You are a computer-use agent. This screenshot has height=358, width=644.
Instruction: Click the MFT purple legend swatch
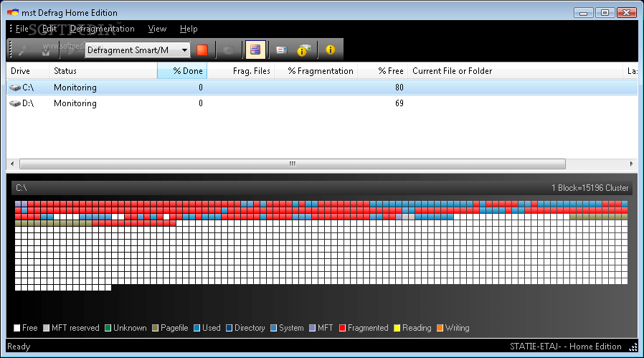pyautogui.click(x=312, y=328)
